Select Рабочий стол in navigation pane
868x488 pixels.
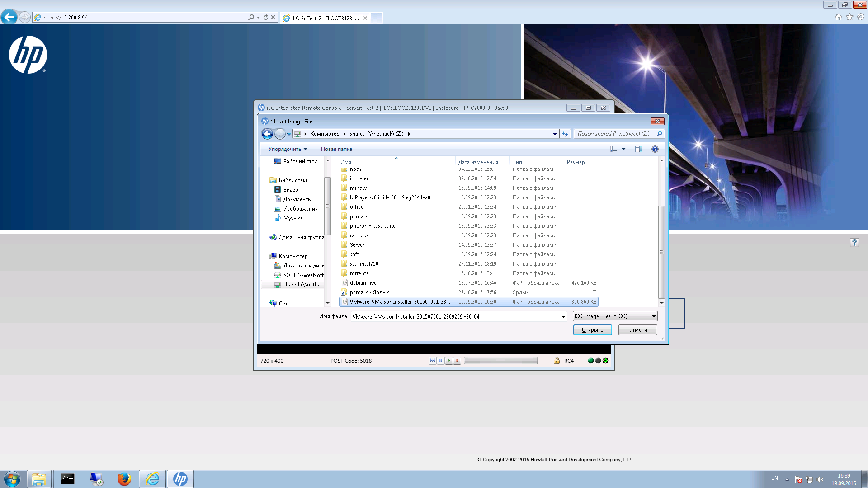point(296,161)
